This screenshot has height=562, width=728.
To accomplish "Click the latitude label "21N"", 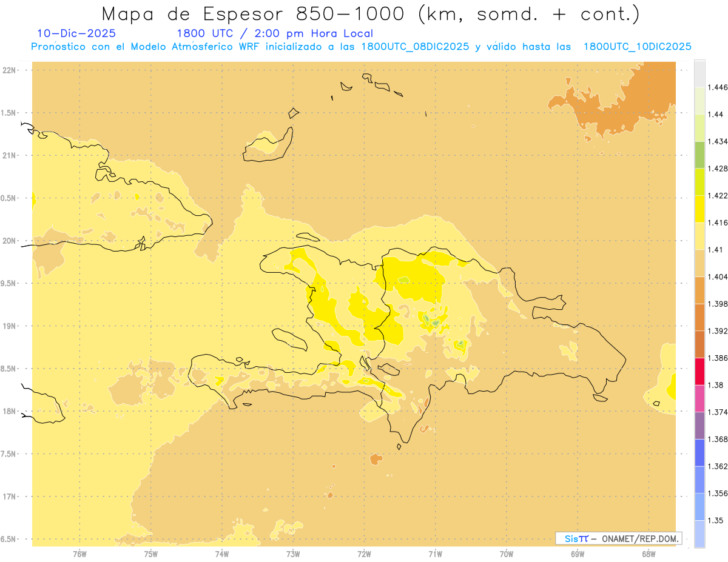I will point(10,156).
